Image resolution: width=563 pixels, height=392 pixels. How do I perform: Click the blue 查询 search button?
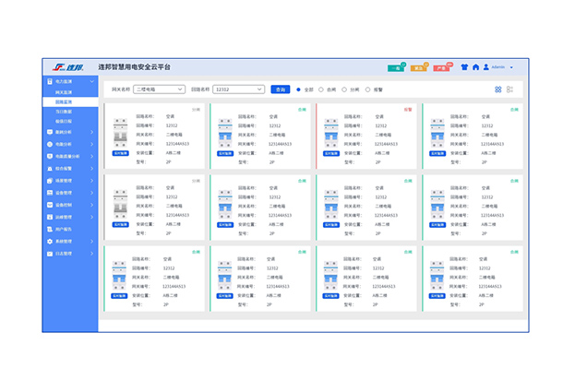pos(281,89)
